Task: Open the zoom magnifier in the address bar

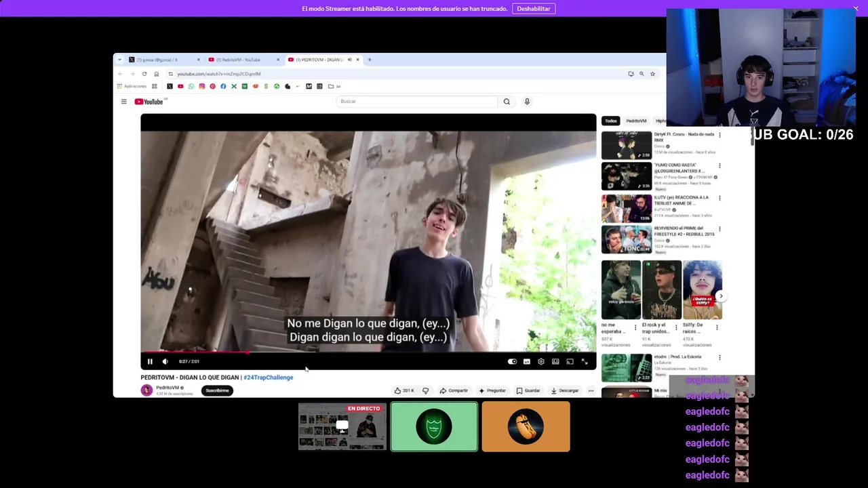Action: coord(642,74)
